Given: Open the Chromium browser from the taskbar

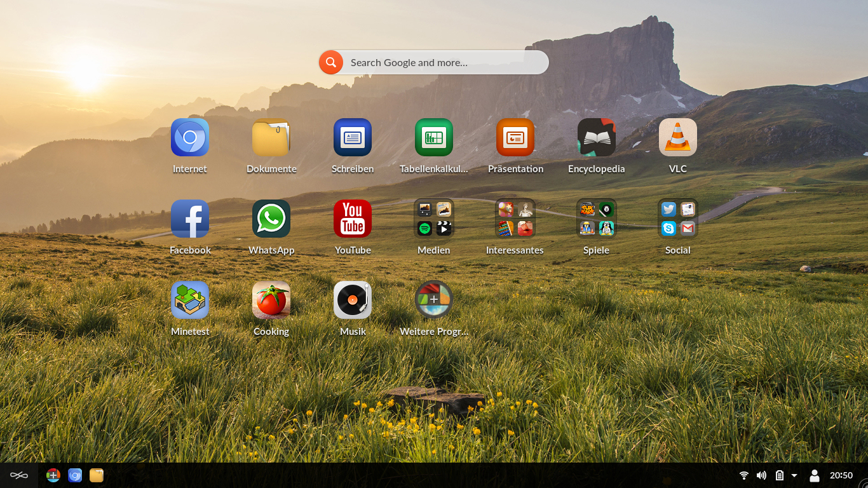Looking at the screenshot, I should pos(75,475).
